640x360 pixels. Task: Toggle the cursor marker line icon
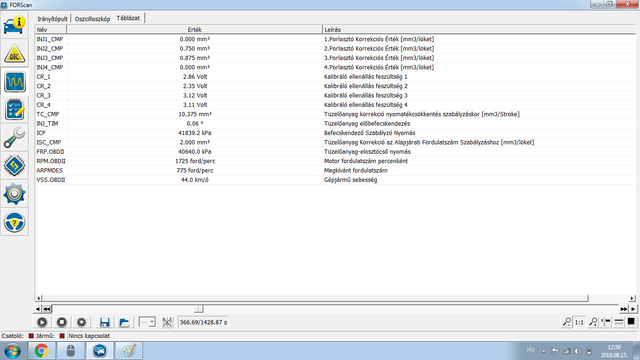pyautogui.click(x=606, y=322)
